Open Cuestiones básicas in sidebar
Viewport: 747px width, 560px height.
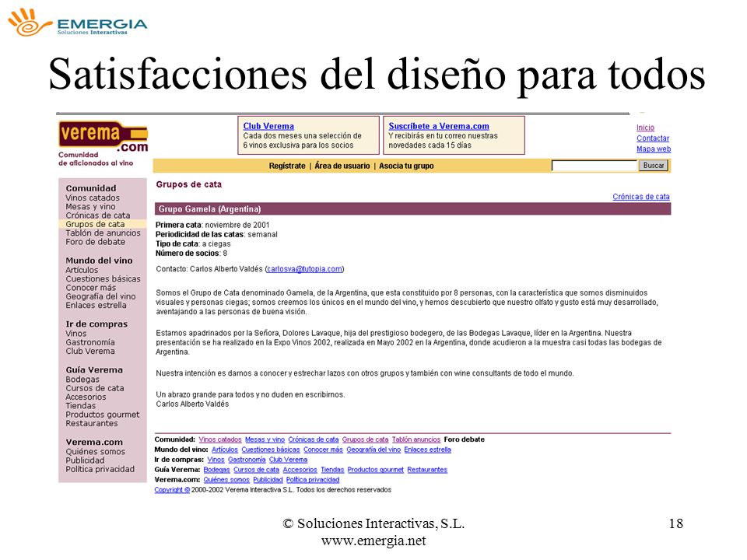(x=103, y=279)
